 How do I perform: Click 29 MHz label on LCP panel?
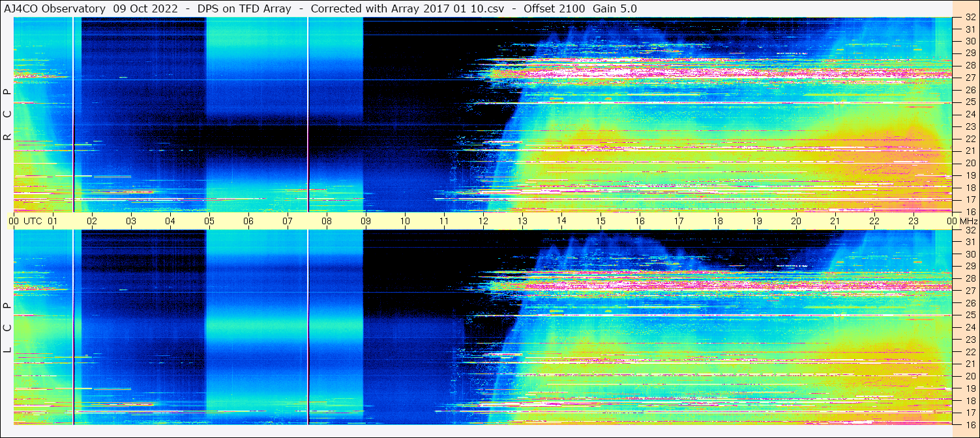pos(970,267)
